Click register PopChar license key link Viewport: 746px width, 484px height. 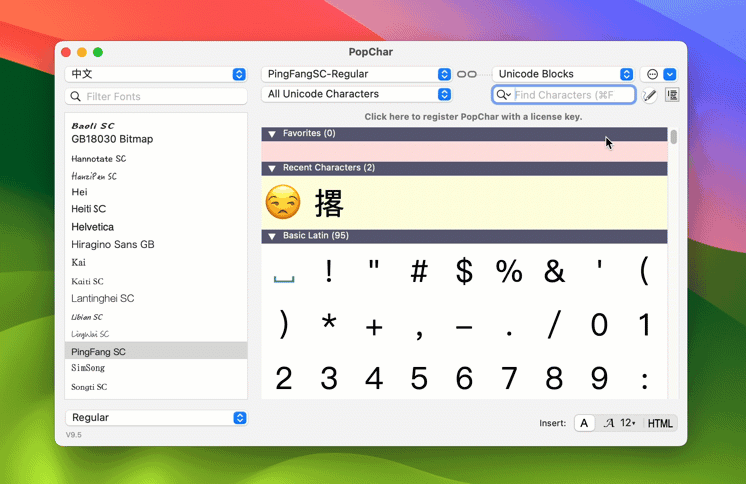tap(473, 117)
